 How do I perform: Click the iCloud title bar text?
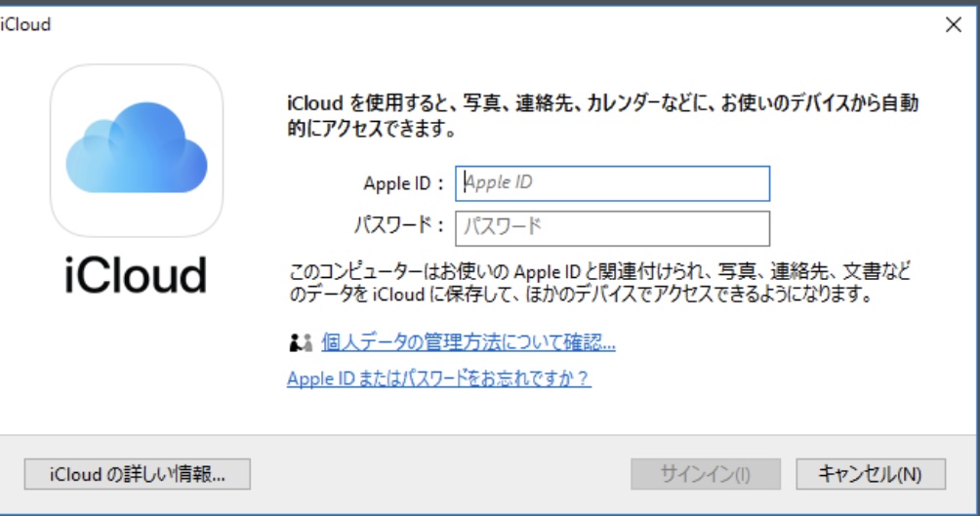point(25,24)
